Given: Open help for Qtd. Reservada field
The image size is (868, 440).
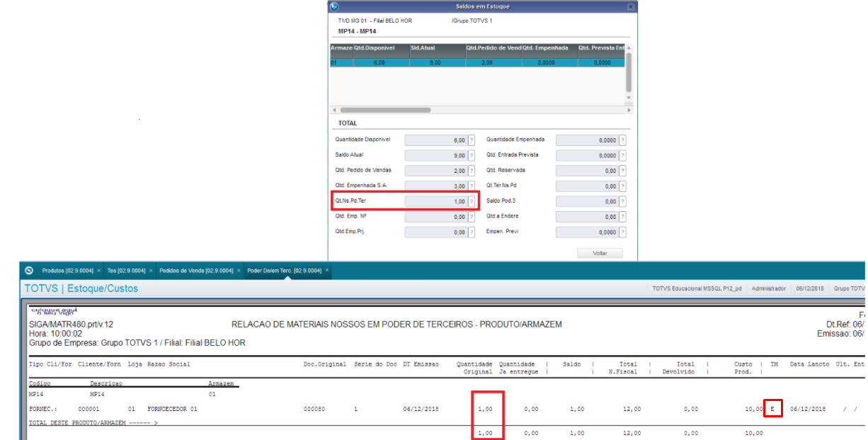Looking at the screenshot, I should coord(623,171).
